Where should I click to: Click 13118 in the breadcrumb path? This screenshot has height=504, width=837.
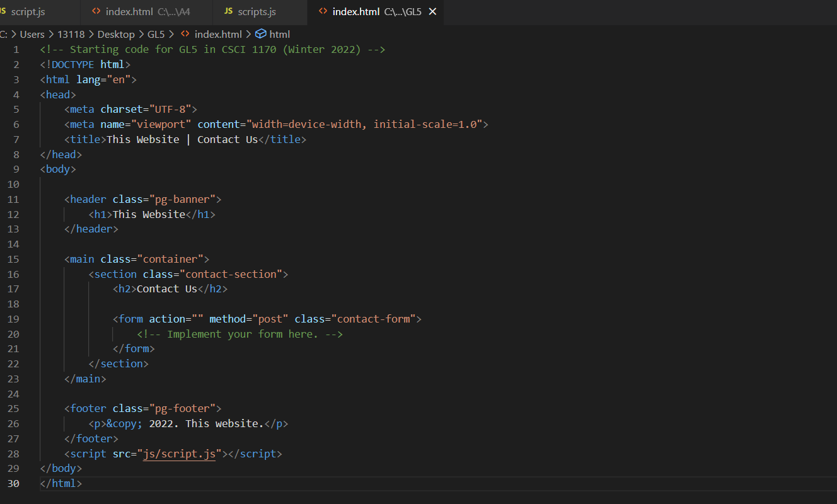71,34
